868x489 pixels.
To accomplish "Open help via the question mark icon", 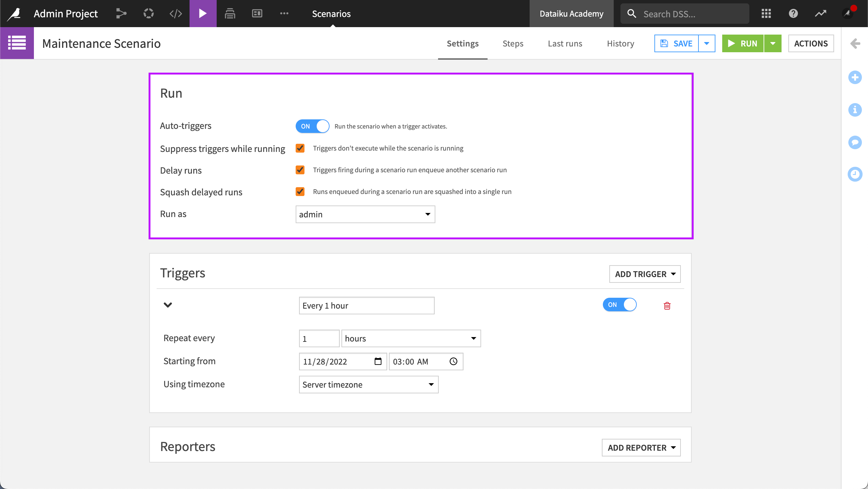I will [794, 14].
